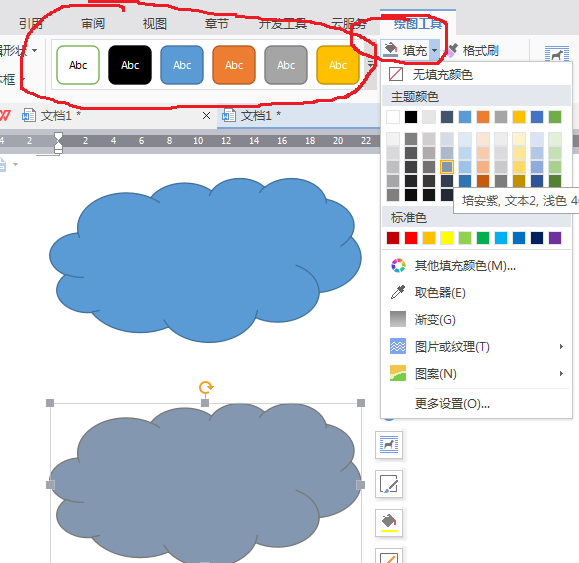Image resolution: width=579 pixels, height=563 pixels.
Task: Open the 审阅 ribbon tab
Action: click(93, 24)
